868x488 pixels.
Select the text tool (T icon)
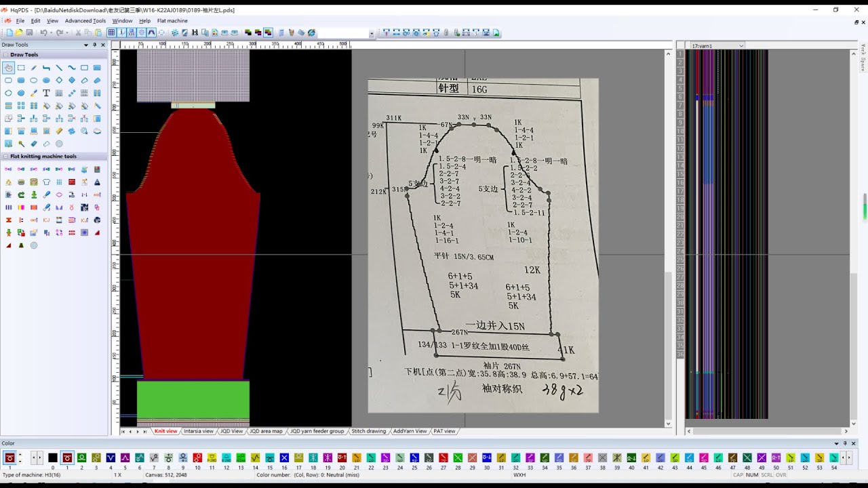(x=46, y=93)
